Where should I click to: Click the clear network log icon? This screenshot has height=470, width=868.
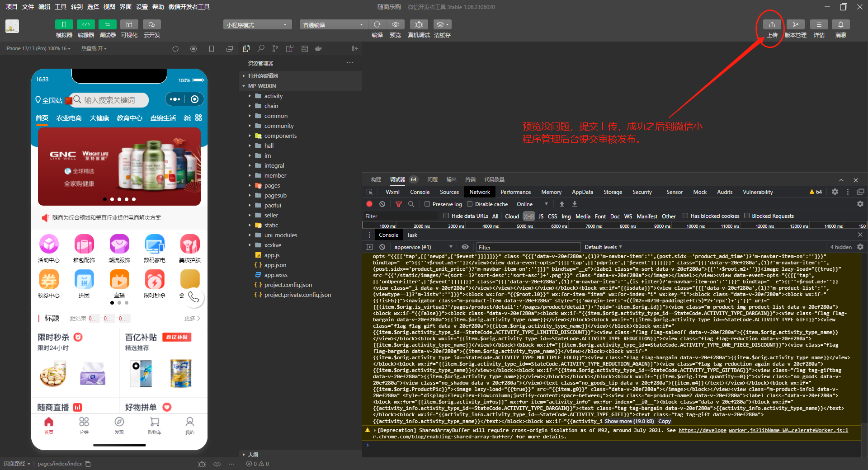[x=382, y=204]
